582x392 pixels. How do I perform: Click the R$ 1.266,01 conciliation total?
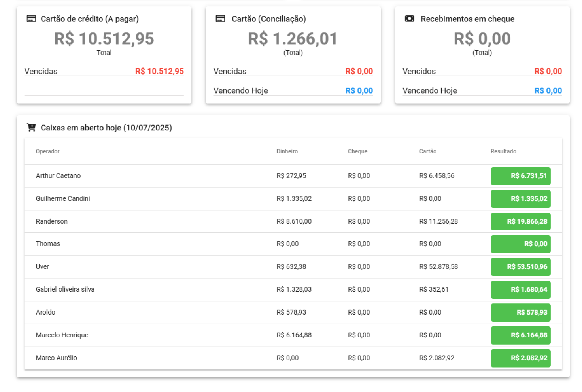coord(293,39)
